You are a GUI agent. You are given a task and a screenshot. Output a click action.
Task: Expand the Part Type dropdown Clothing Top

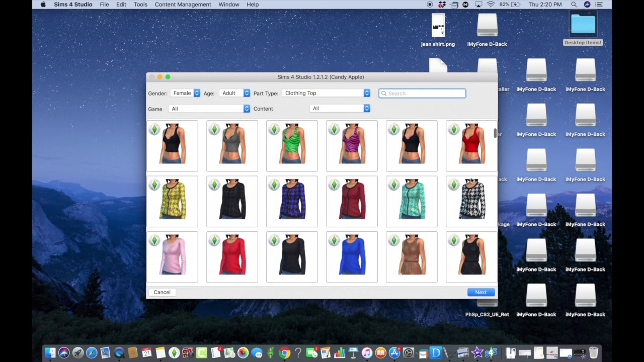coord(326,93)
